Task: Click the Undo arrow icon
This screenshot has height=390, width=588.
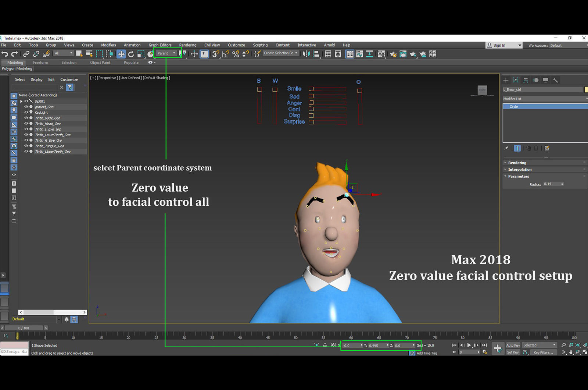Action: click(5, 54)
